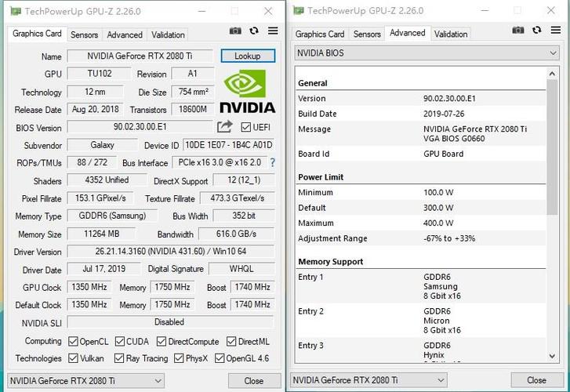Screen dimensions: 570x392
Task: Click the screenshot camera icon in left window
Action: [235, 31]
